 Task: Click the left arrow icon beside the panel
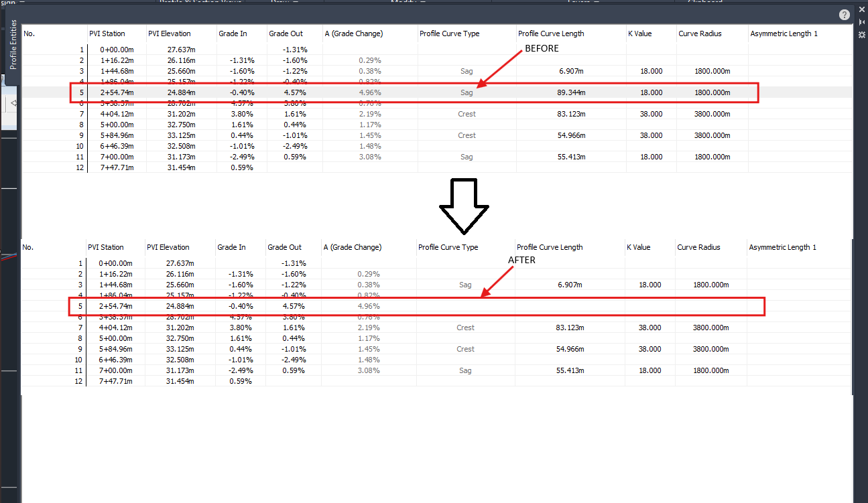click(14, 103)
